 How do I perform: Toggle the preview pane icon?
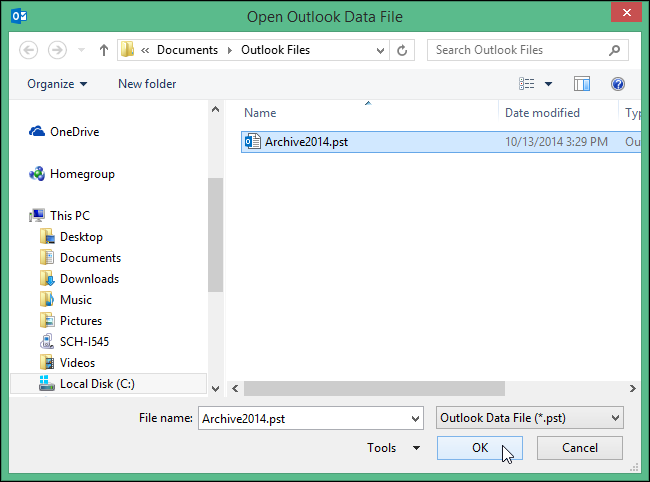[582, 84]
